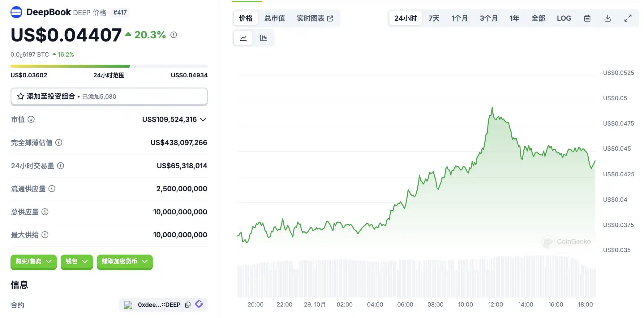Copy the DEEP contract address
The image size is (644, 318).
pyautogui.click(x=188, y=305)
